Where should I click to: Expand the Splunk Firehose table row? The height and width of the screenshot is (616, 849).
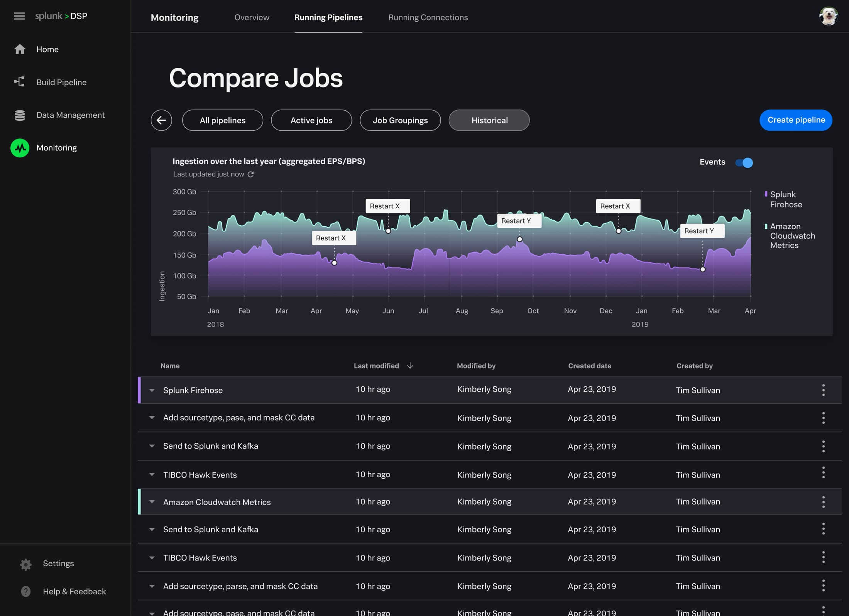(x=152, y=390)
